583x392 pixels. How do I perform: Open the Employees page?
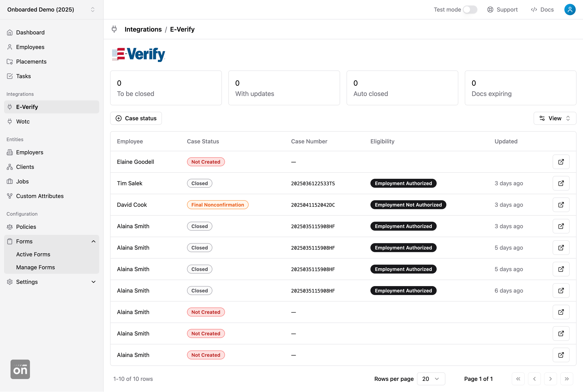coord(51,47)
